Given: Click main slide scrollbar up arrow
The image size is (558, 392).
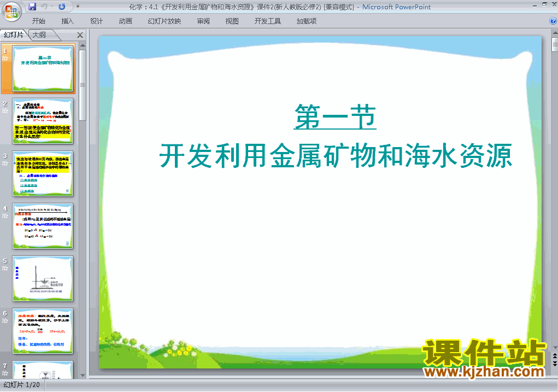Looking at the screenshot, I should point(555,33).
